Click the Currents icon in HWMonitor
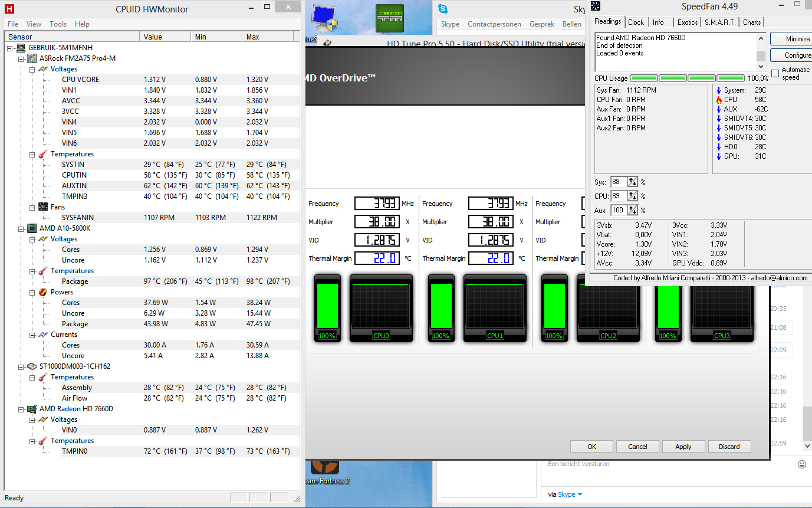 tap(43, 335)
